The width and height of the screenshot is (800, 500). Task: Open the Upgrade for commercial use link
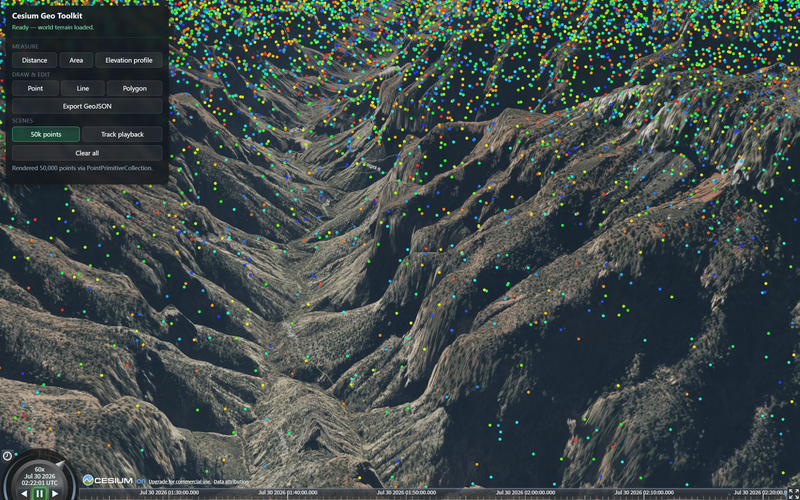pyautogui.click(x=180, y=482)
